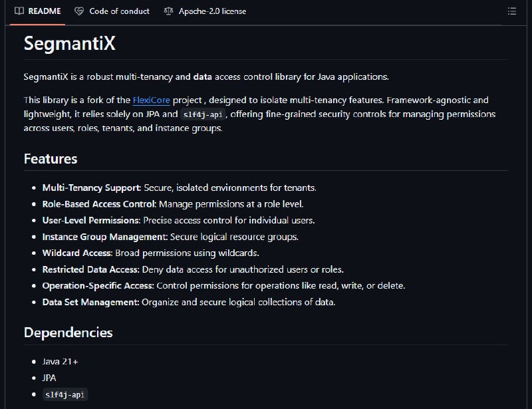Click the book icon beside README
Screen dimensions: 532x409
tap(19, 11)
